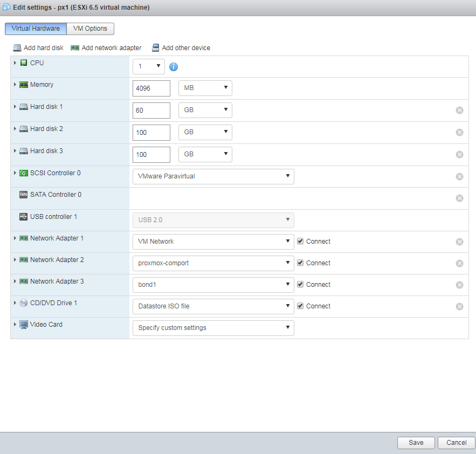Click the Add hard disk icon
This screenshot has width=476, height=454.
point(17,48)
